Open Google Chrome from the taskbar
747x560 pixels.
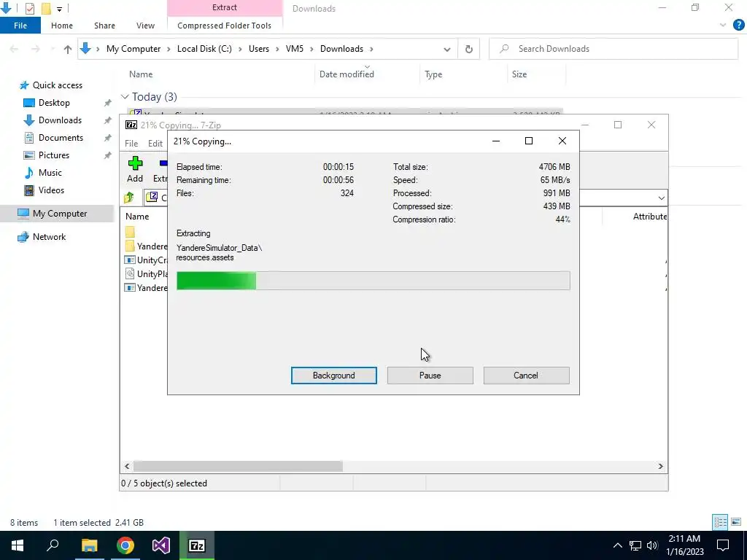(x=125, y=545)
